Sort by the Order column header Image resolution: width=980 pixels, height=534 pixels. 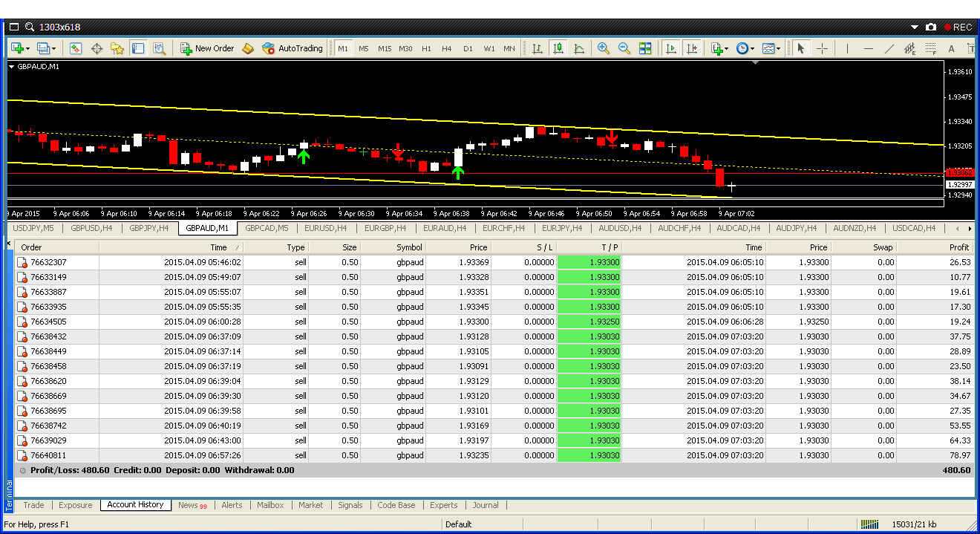point(56,247)
